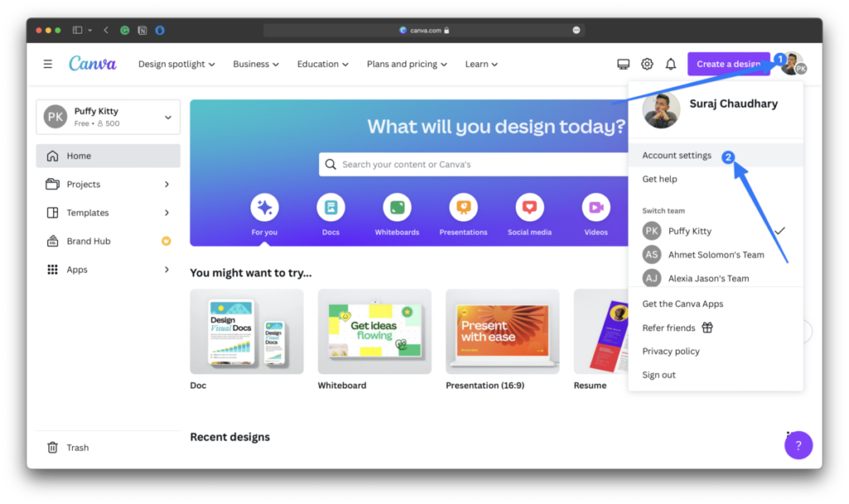This screenshot has height=504, width=849.
Task: Switch to Puffy Kitty team
Action: 716,231
